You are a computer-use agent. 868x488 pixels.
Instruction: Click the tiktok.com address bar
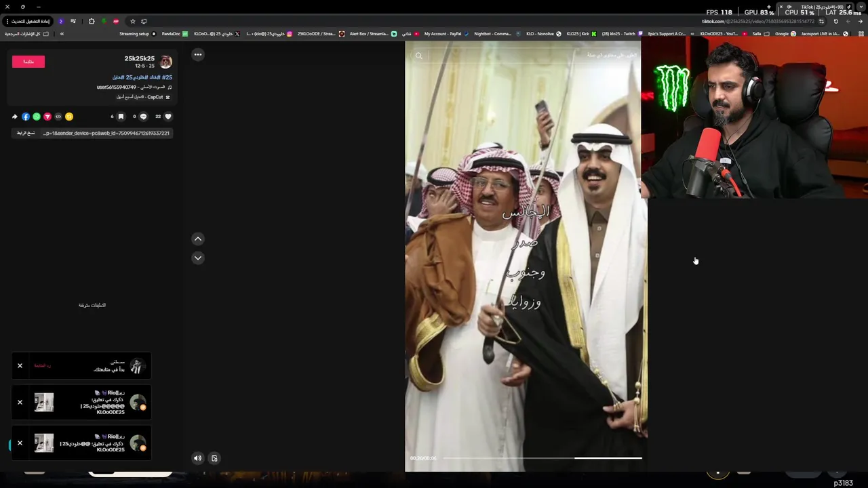(x=758, y=21)
